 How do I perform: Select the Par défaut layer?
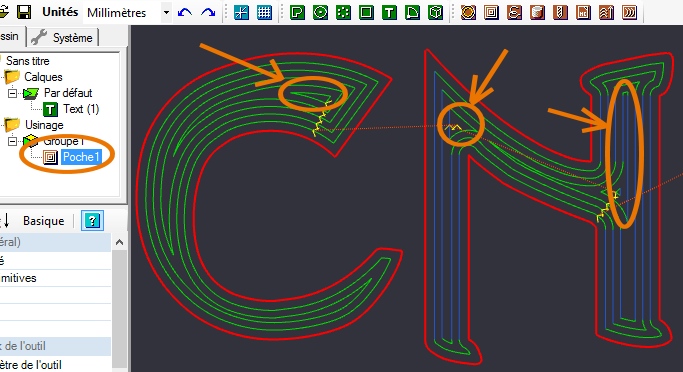tap(68, 93)
